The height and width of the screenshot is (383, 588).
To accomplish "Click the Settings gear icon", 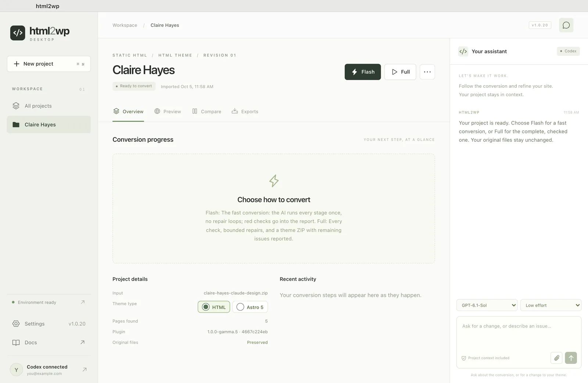I will pos(16,324).
